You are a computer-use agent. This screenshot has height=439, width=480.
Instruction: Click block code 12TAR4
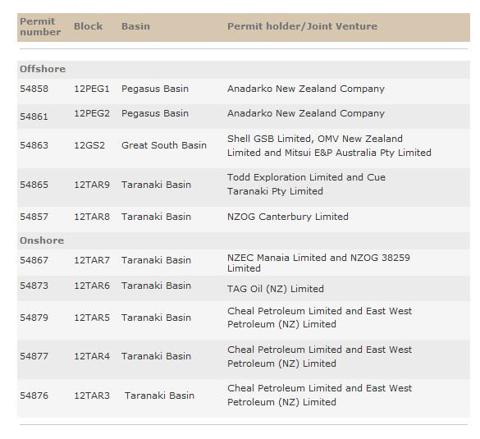[x=92, y=356]
